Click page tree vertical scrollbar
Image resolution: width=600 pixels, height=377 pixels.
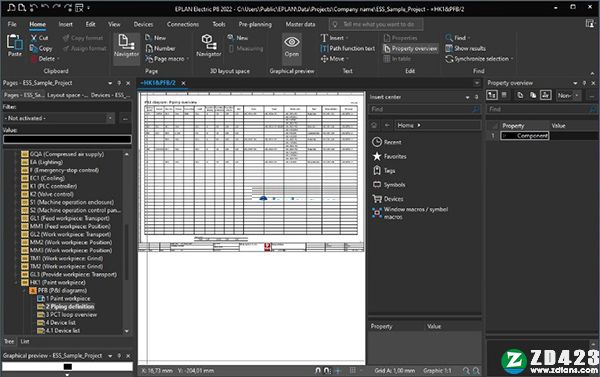(x=127, y=251)
